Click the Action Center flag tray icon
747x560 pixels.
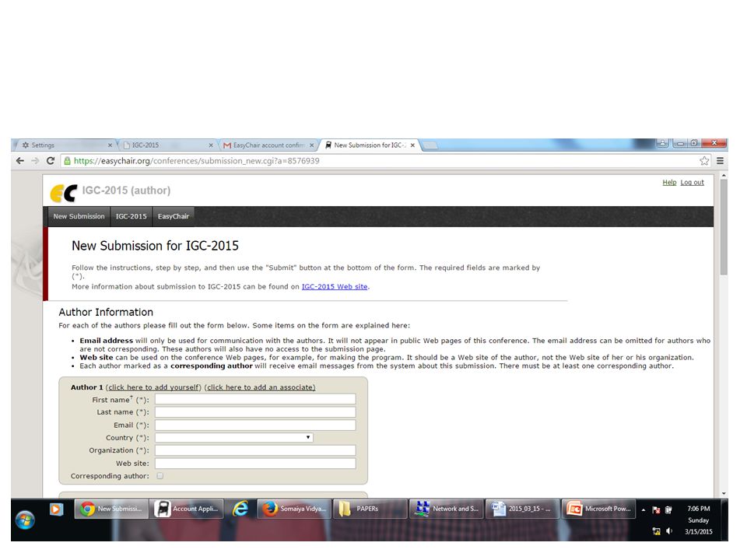(656, 509)
